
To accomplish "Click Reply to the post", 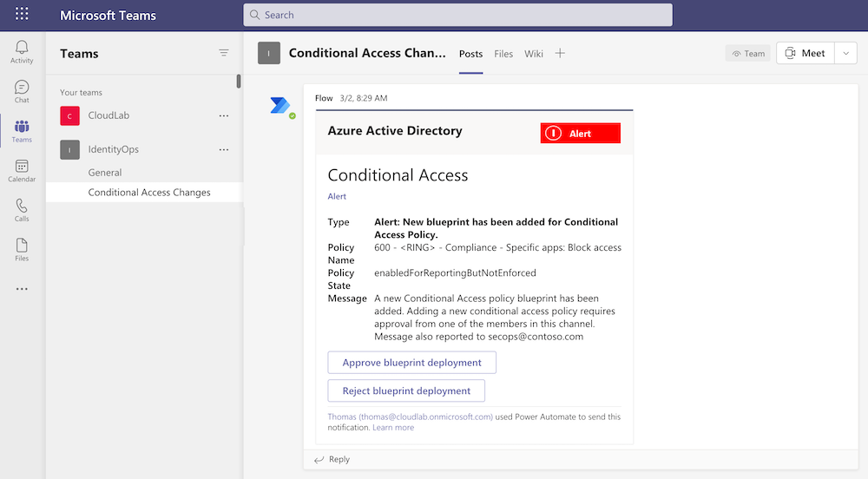I will [x=339, y=459].
